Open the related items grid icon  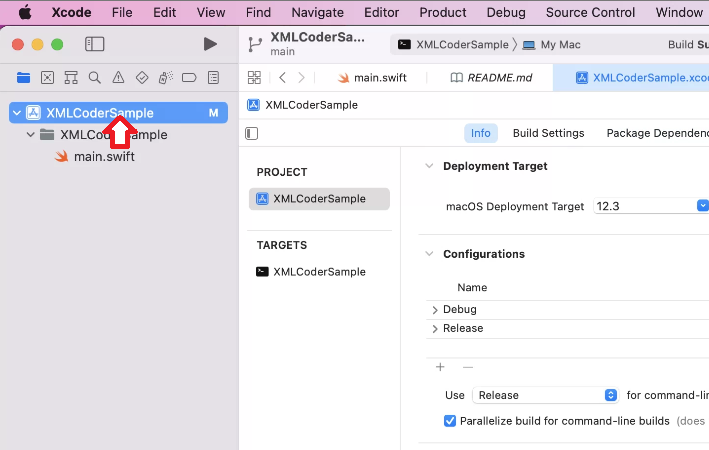coord(254,77)
